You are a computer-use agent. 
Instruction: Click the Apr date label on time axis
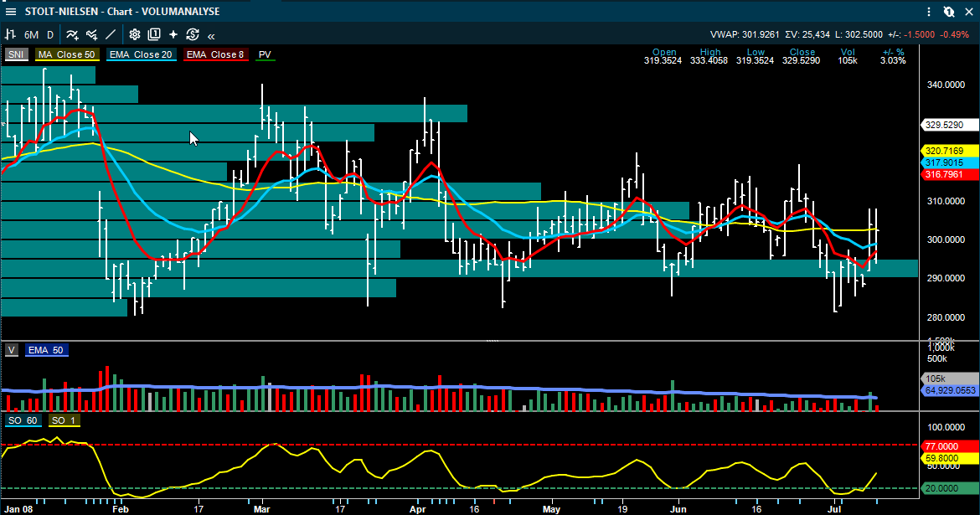coord(417,509)
